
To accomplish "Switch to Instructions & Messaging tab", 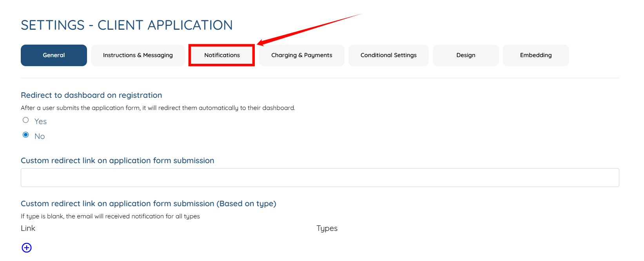I will pyautogui.click(x=138, y=55).
